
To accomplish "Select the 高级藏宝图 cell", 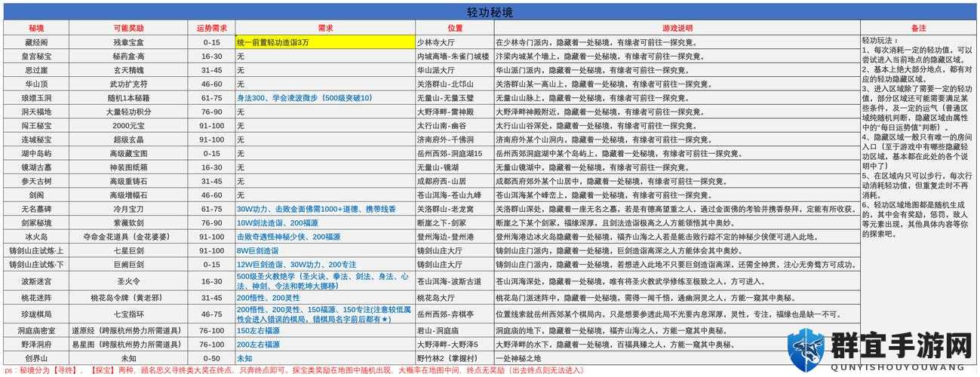I will coord(128,154).
